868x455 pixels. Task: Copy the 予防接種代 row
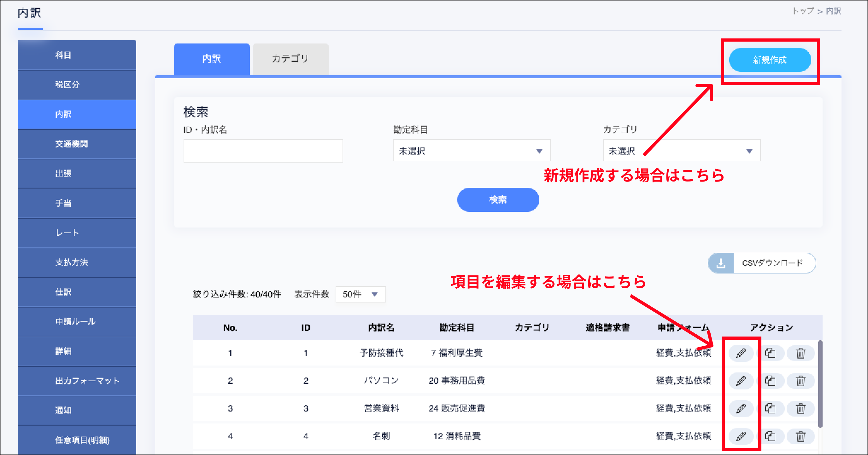[x=770, y=353]
